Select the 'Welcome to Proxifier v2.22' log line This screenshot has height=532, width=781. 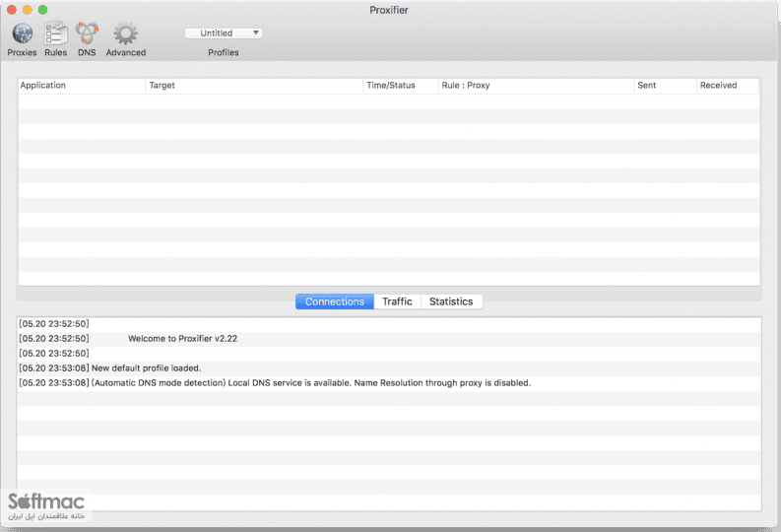tap(389, 339)
